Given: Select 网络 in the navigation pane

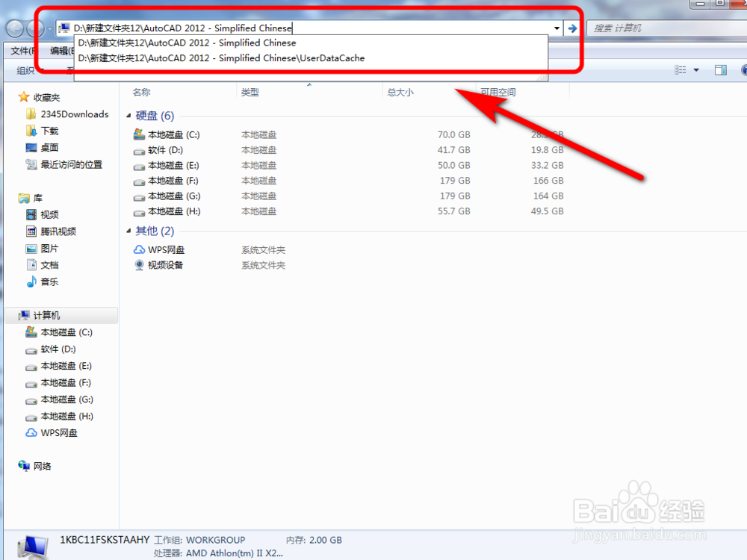Looking at the screenshot, I should [x=42, y=466].
